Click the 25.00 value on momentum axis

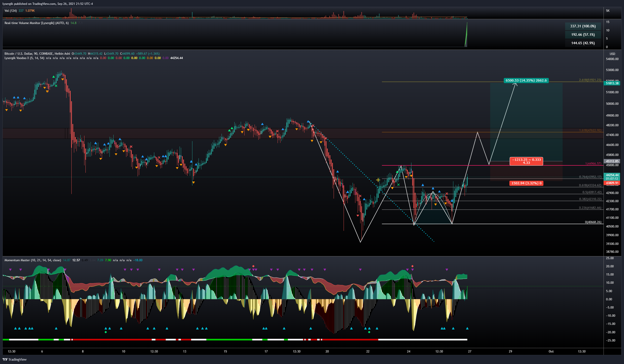pos(610,258)
